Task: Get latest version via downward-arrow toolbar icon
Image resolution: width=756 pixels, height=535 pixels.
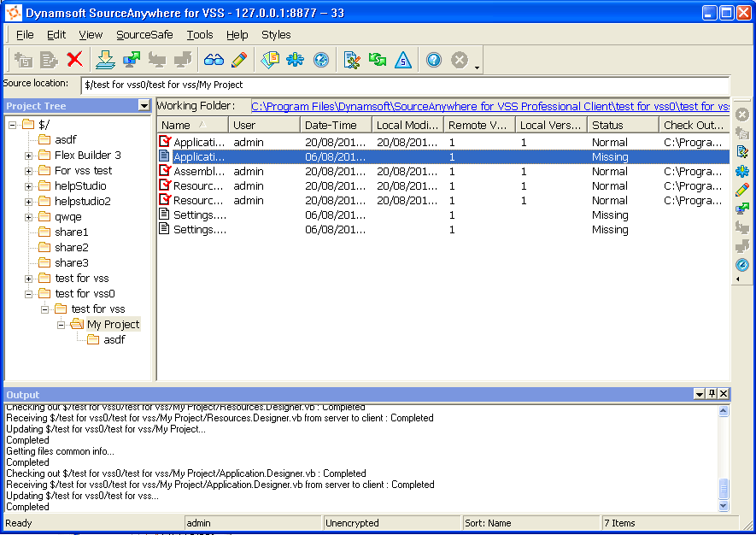Action: (x=104, y=60)
